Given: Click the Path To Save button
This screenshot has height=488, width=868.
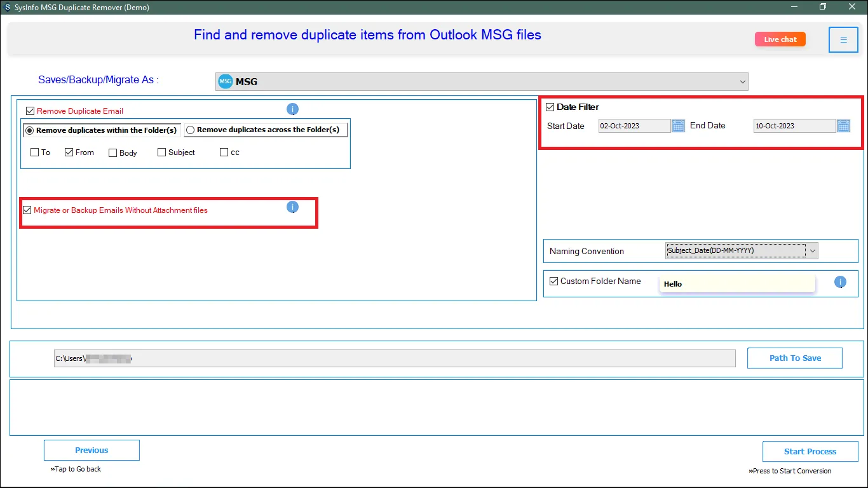Looking at the screenshot, I should pos(794,358).
